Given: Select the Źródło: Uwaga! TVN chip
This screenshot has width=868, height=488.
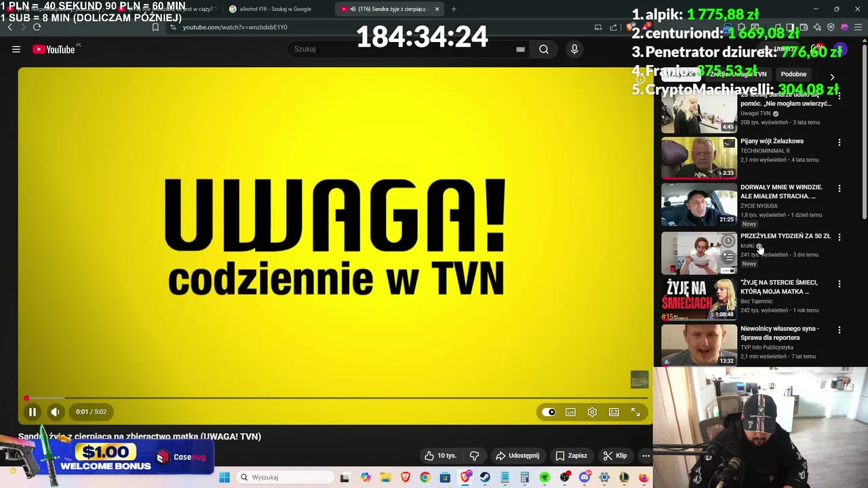Looking at the screenshot, I should coord(738,74).
